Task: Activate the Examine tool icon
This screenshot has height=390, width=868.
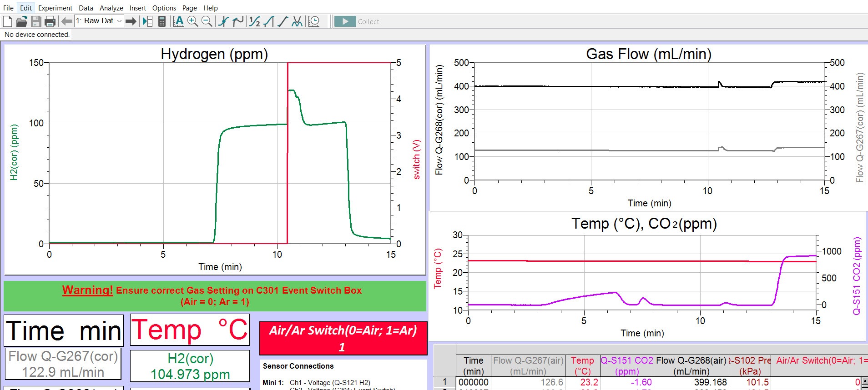Action: point(223,21)
